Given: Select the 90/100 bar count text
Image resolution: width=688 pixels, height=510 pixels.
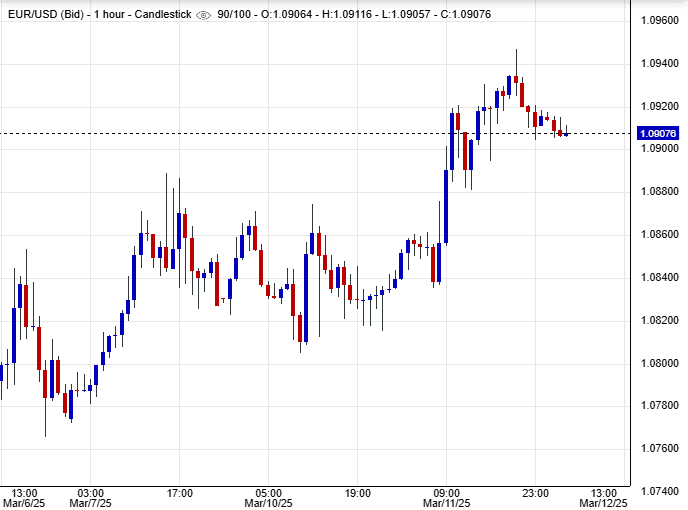Looking at the screenshot, I should click(x=237, y=16).
